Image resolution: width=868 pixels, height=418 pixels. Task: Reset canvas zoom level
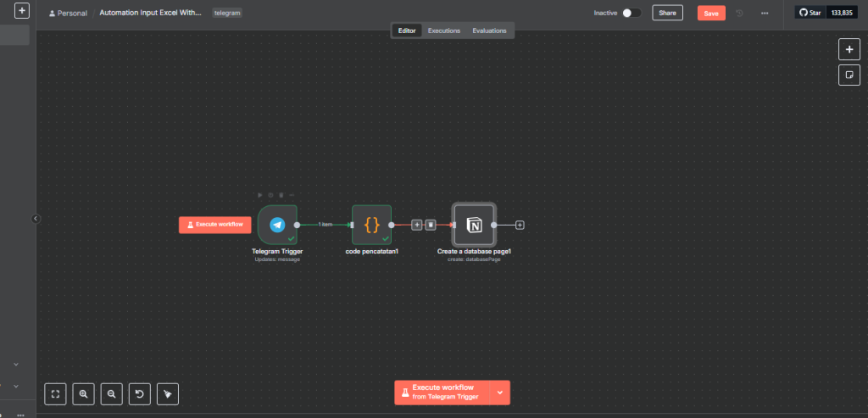pos(140,393)
